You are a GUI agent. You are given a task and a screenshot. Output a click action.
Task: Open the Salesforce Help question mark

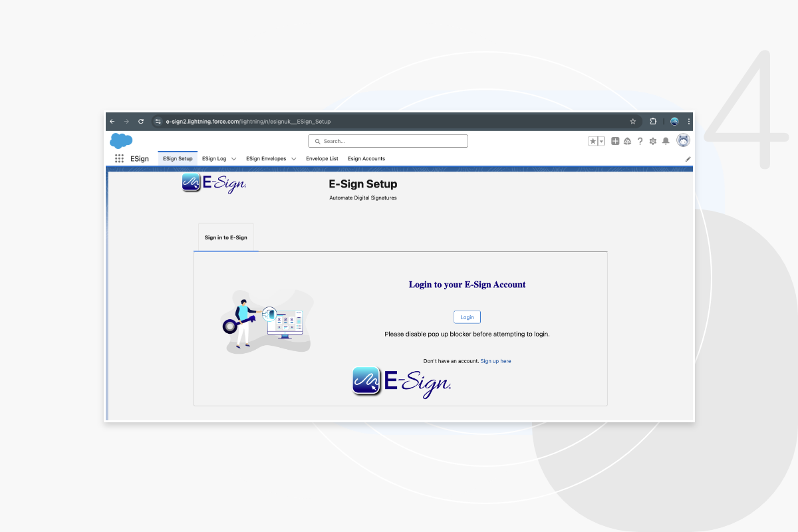point(640,141)
